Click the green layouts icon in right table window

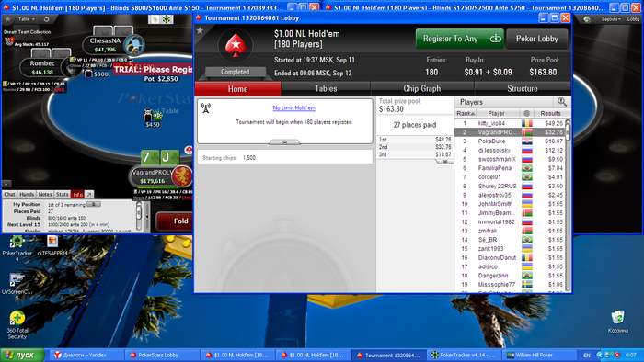tap(587, 19)
